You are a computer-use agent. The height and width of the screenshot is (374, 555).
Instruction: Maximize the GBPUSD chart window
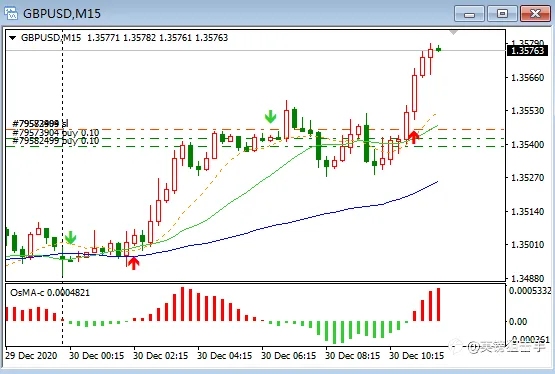(502, 14)
